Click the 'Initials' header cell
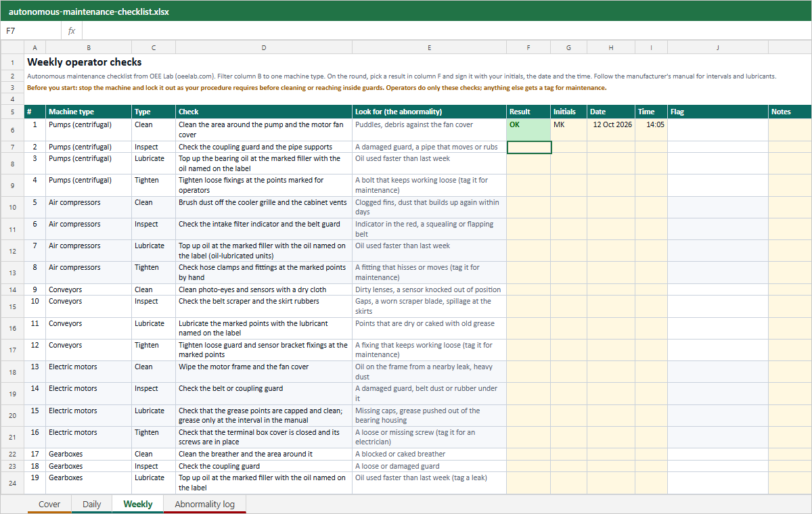Image resolution: width=812 pixels, height=514 pixels. point(568,112)
